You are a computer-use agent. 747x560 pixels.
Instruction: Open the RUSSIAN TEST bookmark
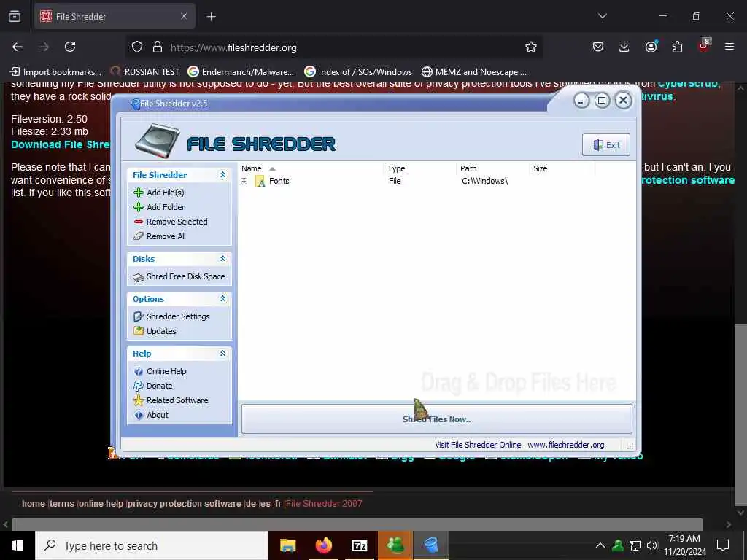[145, 72]
